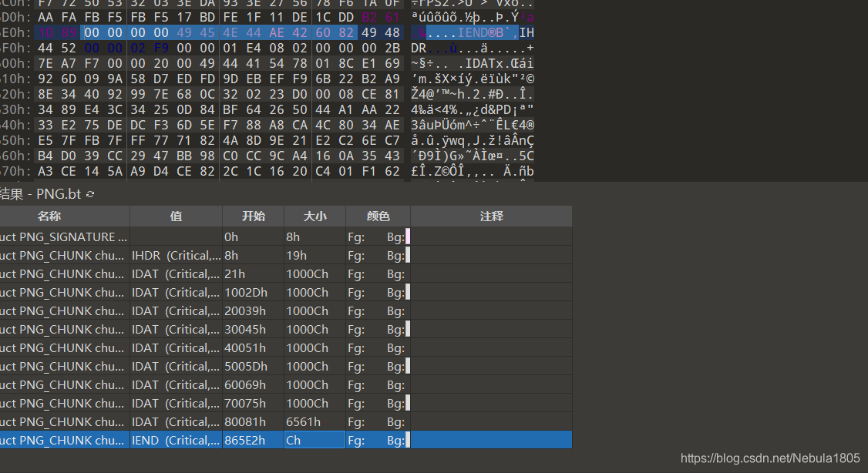Viewport: 868px width, 473px height.
Task: Click 'IEND (Critical,...' value cell
Action: click(x=176, y=441)
